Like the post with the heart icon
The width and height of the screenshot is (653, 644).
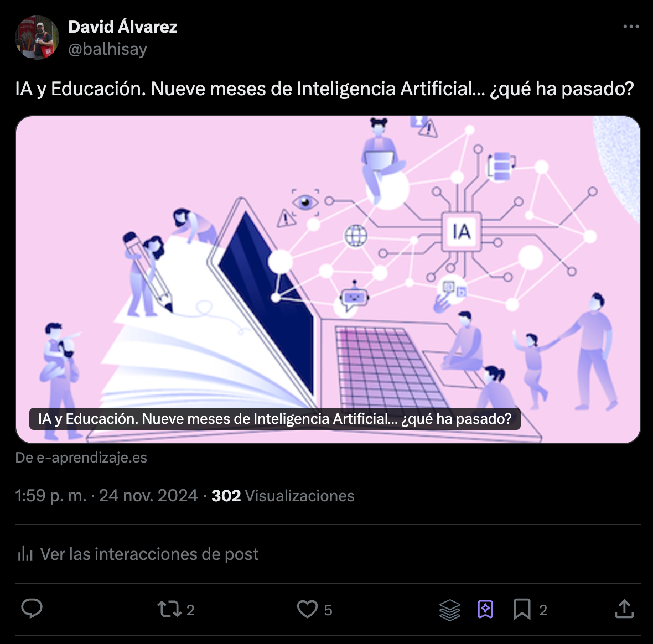(x=307, y=610)
